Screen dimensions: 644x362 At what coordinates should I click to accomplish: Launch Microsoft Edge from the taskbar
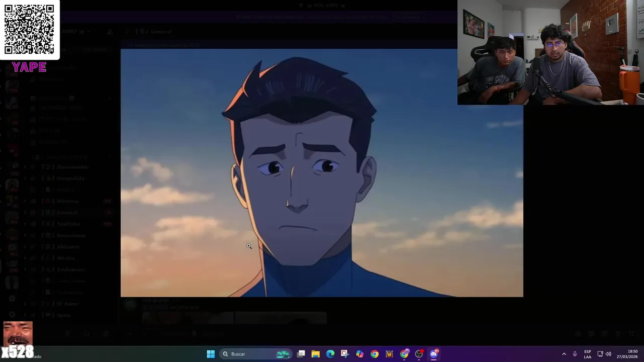point(330,354)
